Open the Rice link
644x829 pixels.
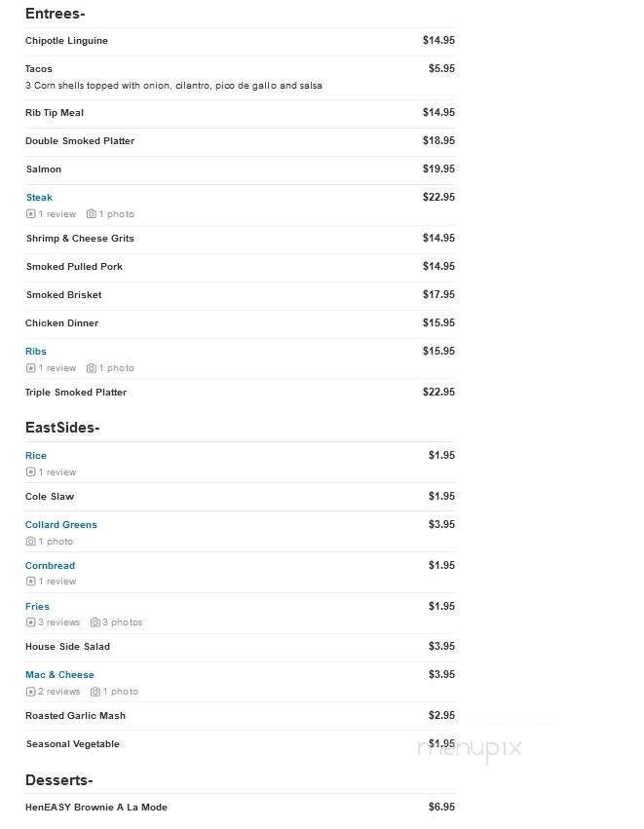(x=35, y=455)
